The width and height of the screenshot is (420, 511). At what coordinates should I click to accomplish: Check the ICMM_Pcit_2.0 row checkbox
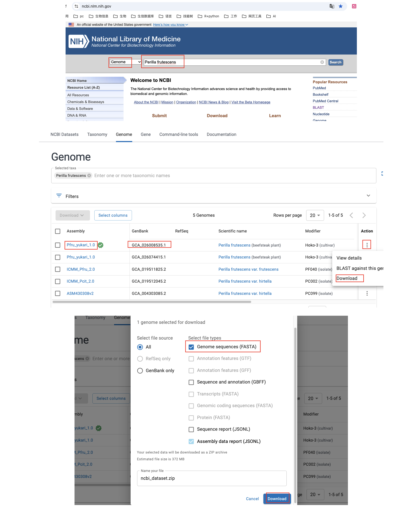(x=58, y=282)
